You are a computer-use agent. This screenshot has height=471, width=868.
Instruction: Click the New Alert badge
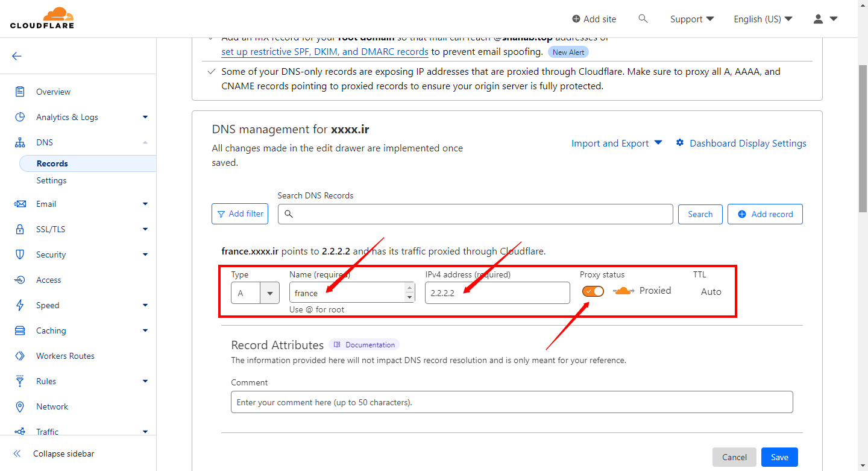tap(568, 52)
